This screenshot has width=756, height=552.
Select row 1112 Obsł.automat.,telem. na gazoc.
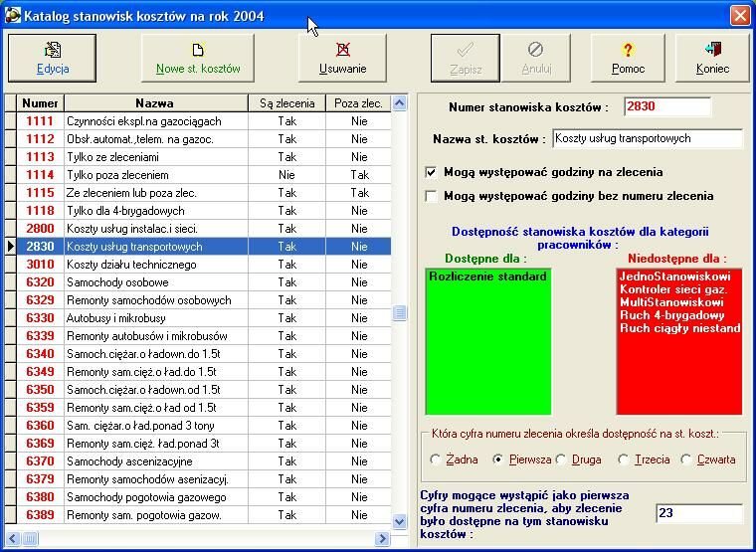tap(204, 139)
